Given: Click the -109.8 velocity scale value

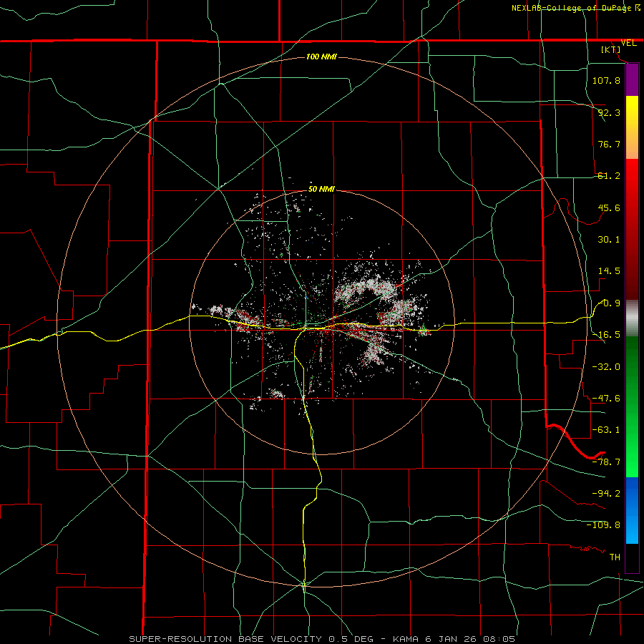Looking at the screenshot, I should (603, 525).
